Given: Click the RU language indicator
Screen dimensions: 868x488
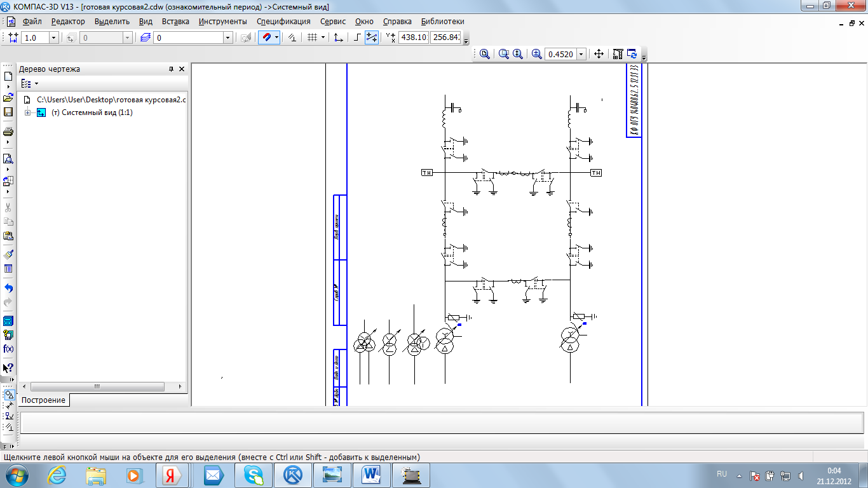Looking at the screenshot, I should point(722,474).
